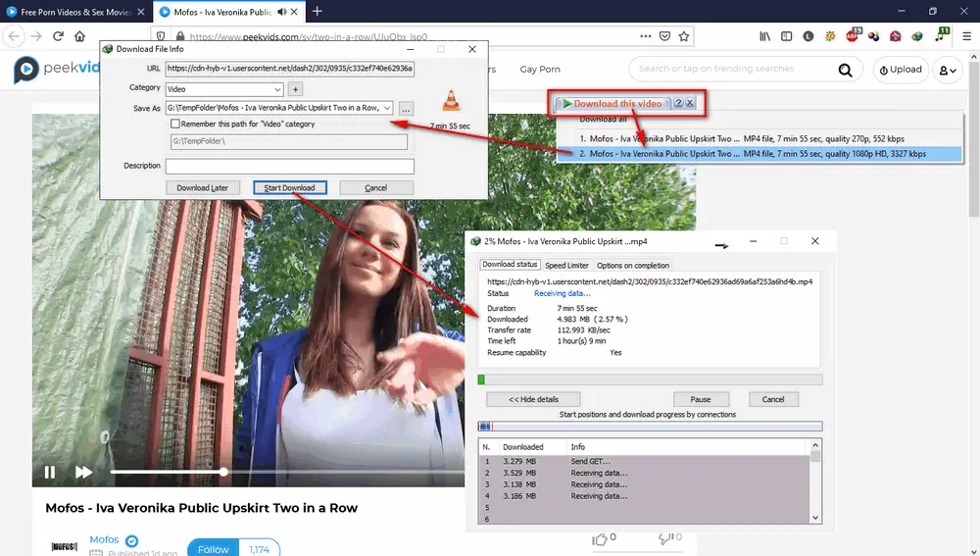The image size is (980, 556).
Task: Click the help question mark on download panel
Action: point(678,103)
